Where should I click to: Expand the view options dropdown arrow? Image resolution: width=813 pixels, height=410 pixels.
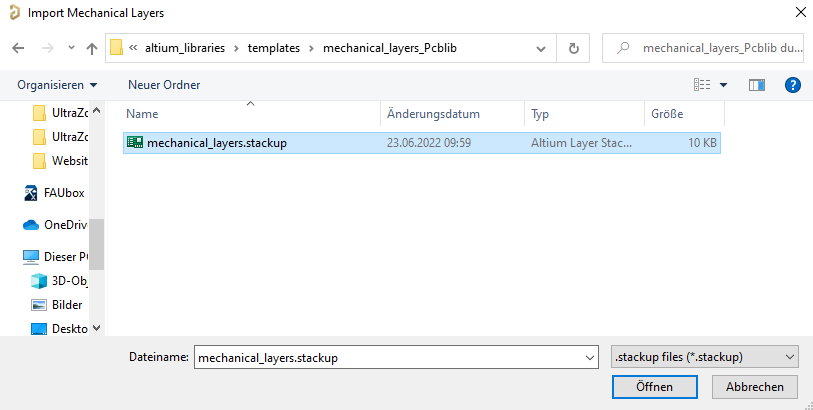coord(723,85)
